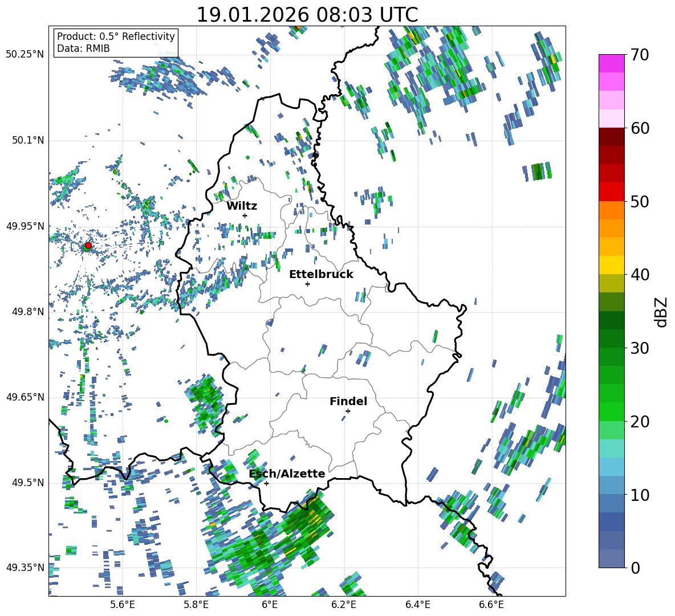Click the dark red colorbar segment below 60
Screen dimensions: 675x616
coord(612,137)
